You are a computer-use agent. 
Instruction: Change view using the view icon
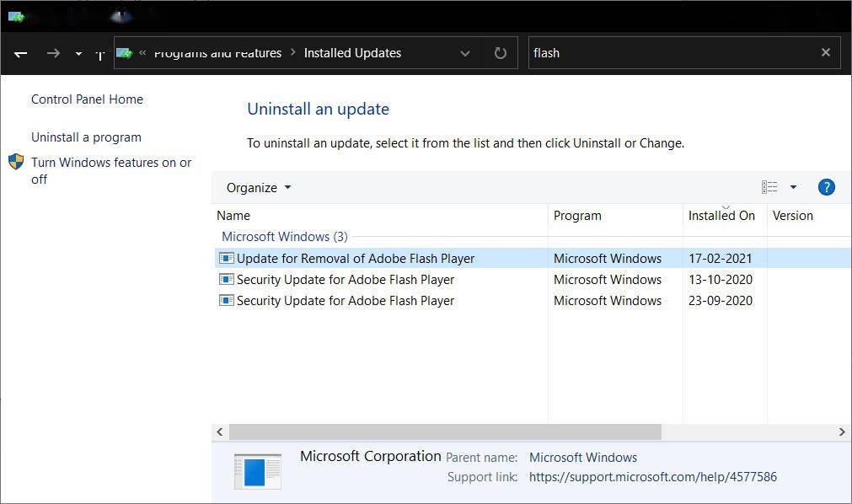coord(769,187)
